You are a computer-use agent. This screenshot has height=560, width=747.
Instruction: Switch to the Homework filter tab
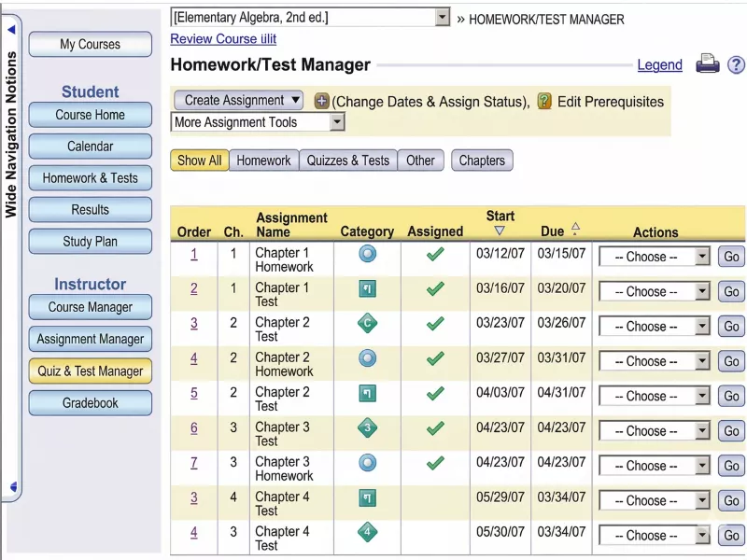pyautogui.click(x=264, y=161)
